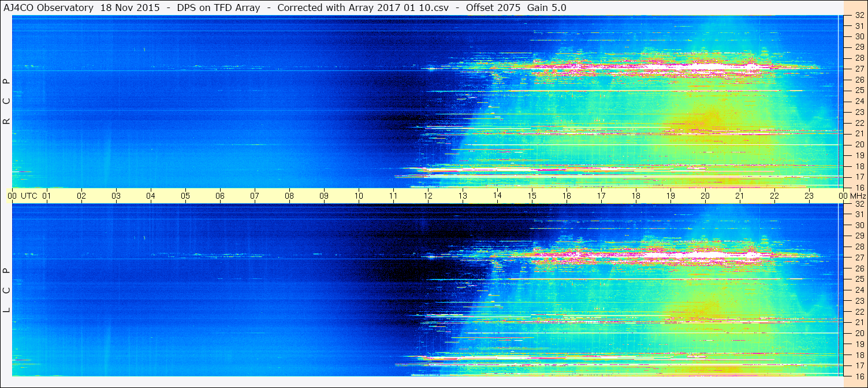Click the 00 UTC label on time axis
Screen dimensions: 868x388
[x=23, y=196]
